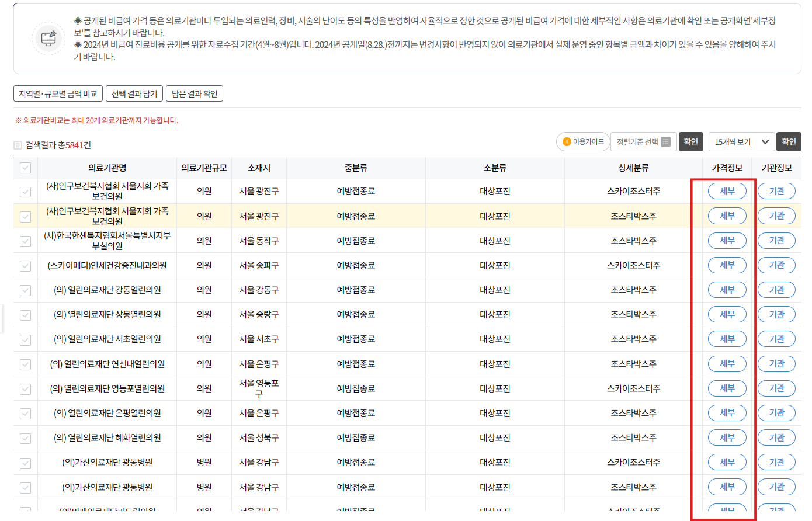Click the circular monitor notice icon top-left

click(48, 39)
